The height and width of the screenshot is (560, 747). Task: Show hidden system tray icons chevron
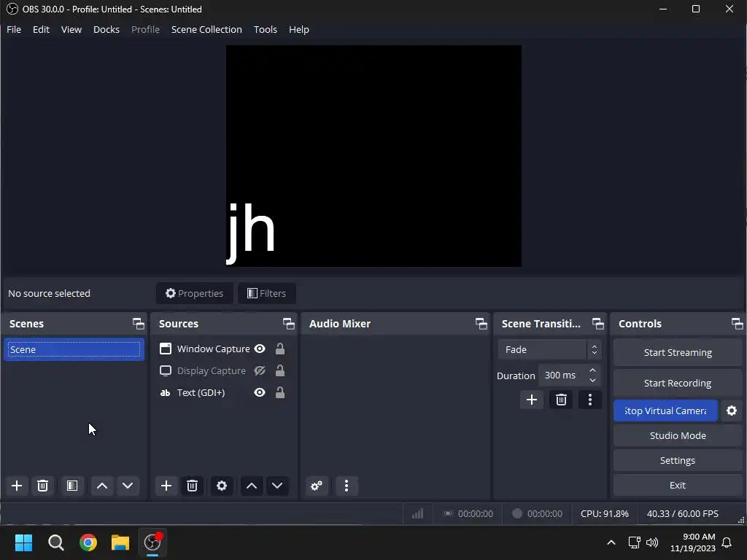pos(611,542)
